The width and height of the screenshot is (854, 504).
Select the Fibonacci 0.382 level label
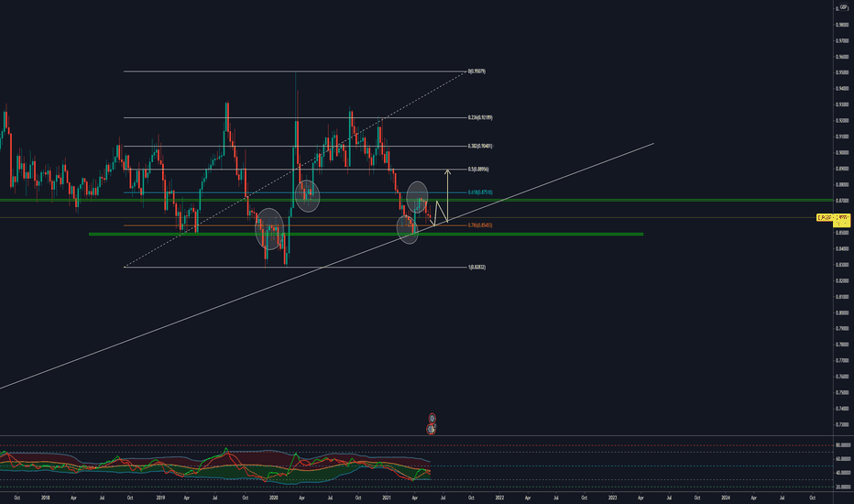[x=480, y=146]
